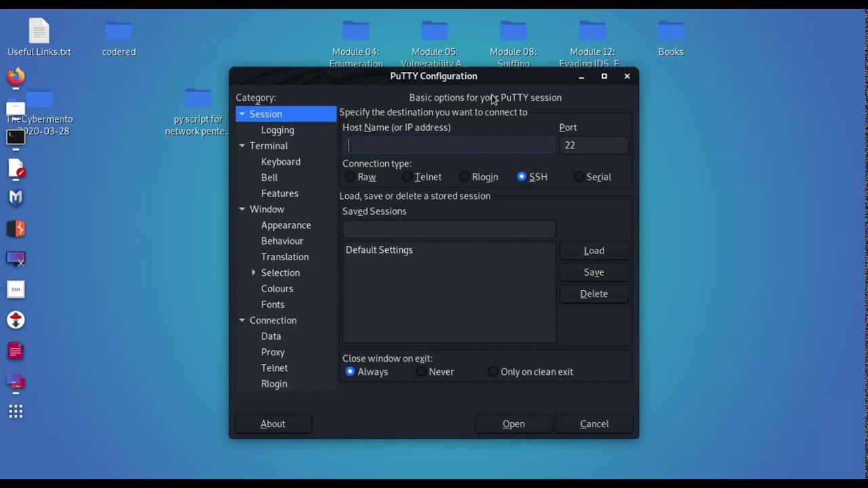The width and height of the screenshot is (868, 488).
Task: Open Appearance settings
Action: [286, 225]
